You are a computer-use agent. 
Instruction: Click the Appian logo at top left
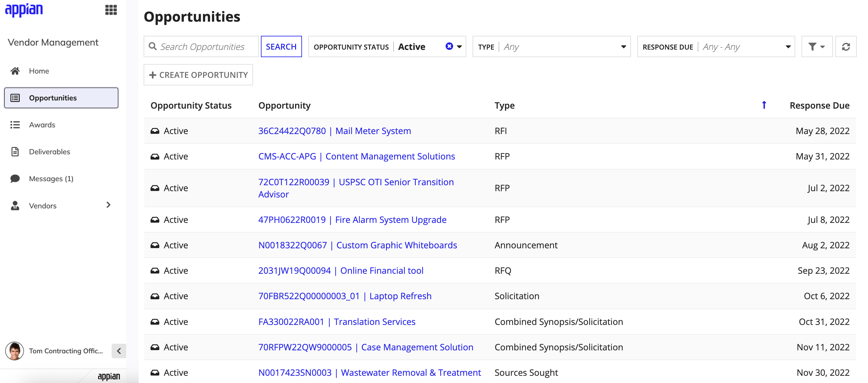point(24,10)
